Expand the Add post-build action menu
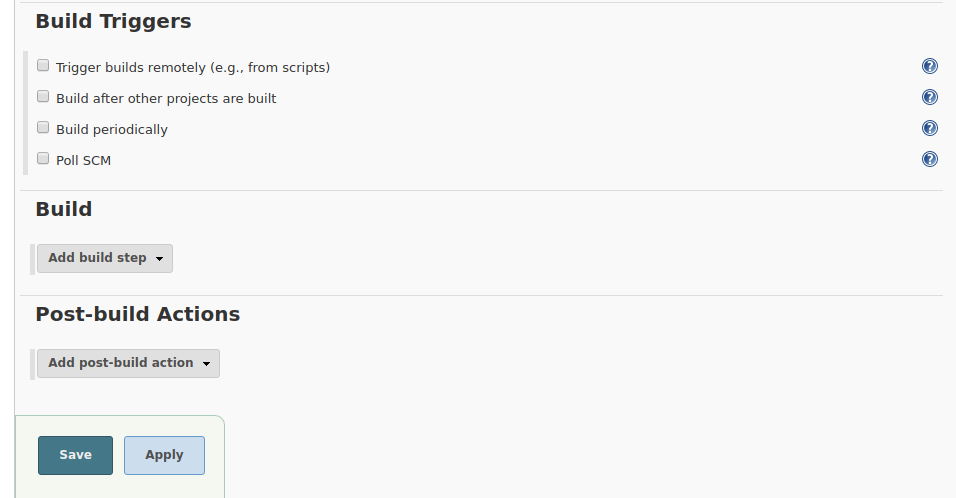956x498 pixels. click(128, 363)
